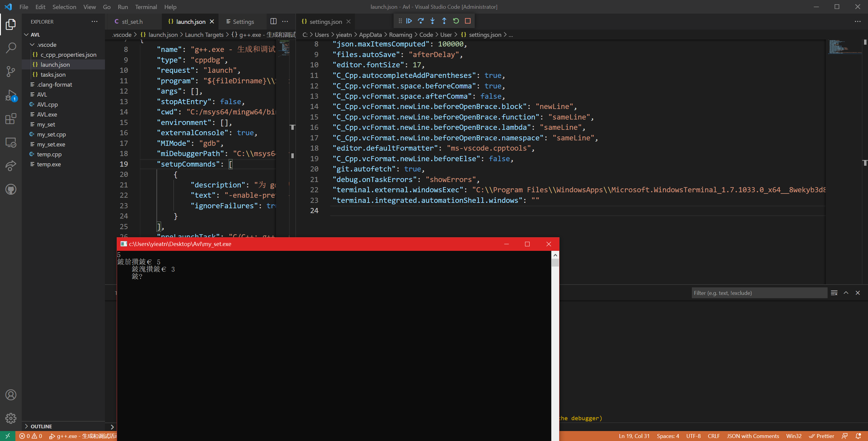Viewport: 868px width, 441px height.
Task: Open the Extensions view
Action: [x=11, y=119]
